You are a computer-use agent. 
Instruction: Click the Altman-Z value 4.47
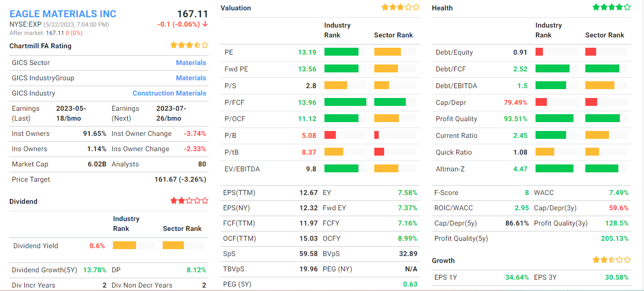[x=520, y=169]
